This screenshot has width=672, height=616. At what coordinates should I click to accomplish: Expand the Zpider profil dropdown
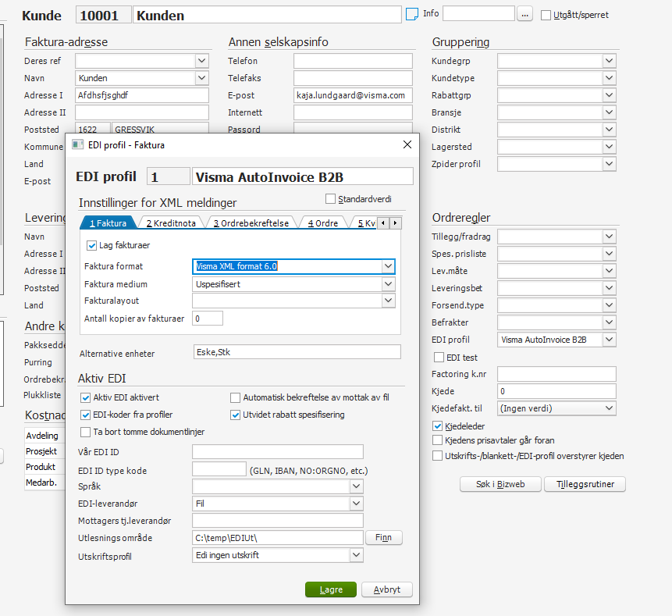click(609, 164)
